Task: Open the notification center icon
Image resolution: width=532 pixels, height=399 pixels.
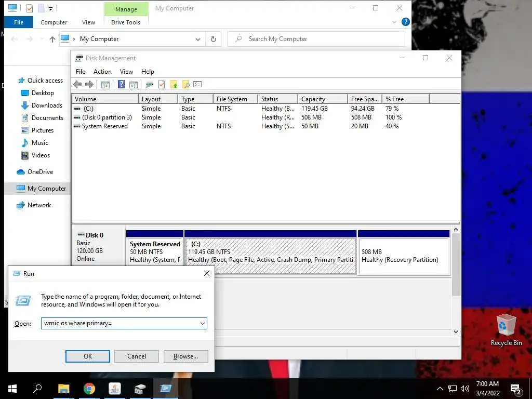Action: [516, 389]
